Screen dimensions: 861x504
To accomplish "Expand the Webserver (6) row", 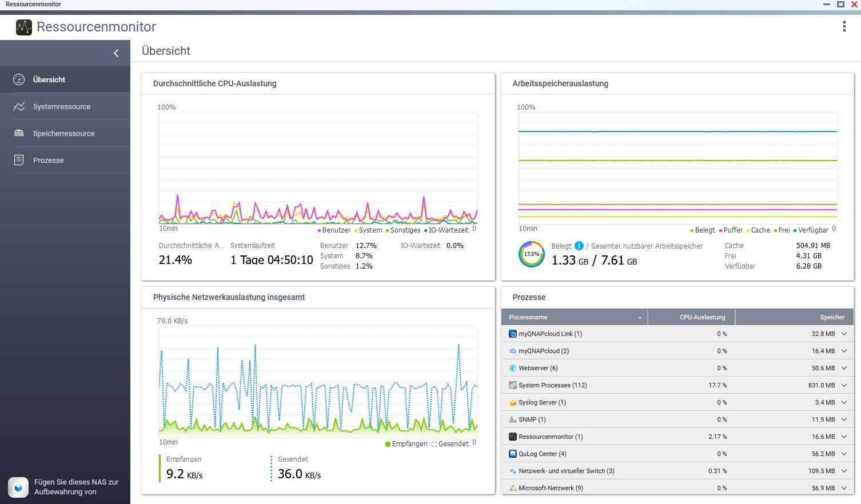I will coord(844,368).
